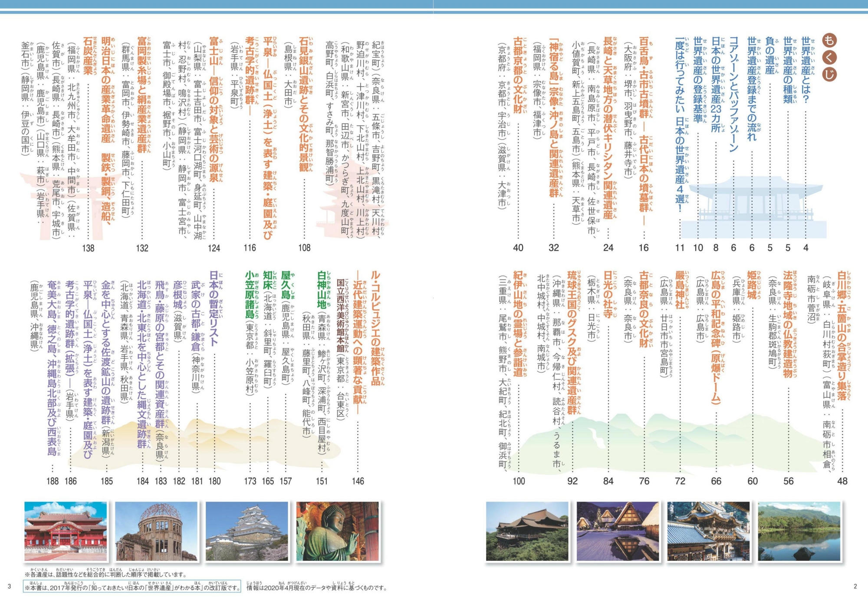Open the lake and mountain forest photo
Screen dimensions: 868x602
tap(799, 532)
